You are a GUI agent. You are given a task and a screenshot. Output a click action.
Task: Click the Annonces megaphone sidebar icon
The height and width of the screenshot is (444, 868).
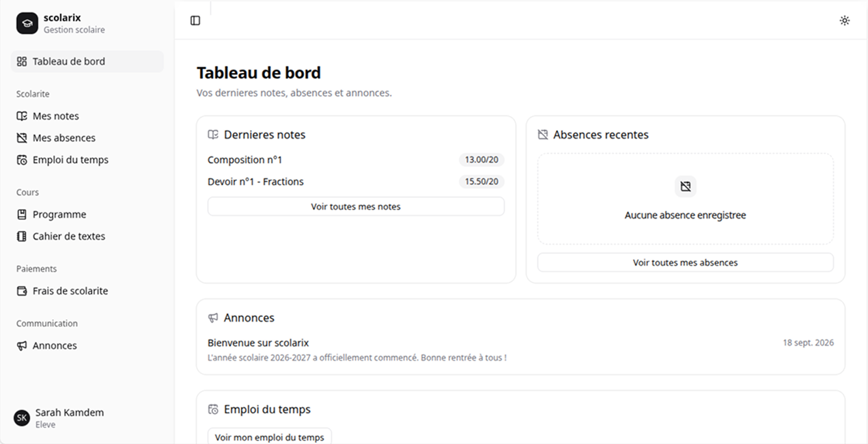coord(22,346)
